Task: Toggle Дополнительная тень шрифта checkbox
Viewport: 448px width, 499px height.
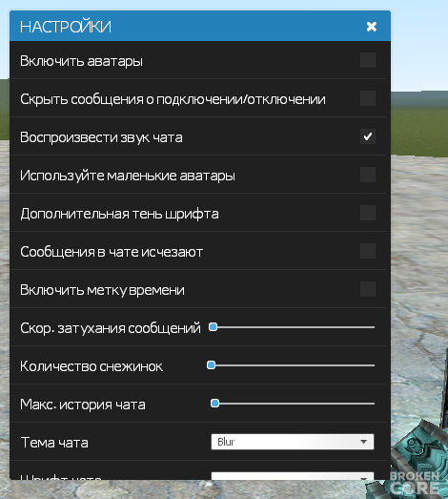Action: pos(368,213)
